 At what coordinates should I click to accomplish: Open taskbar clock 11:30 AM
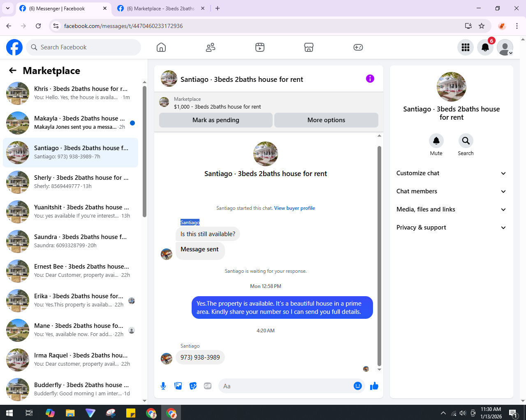click(491, 413)
